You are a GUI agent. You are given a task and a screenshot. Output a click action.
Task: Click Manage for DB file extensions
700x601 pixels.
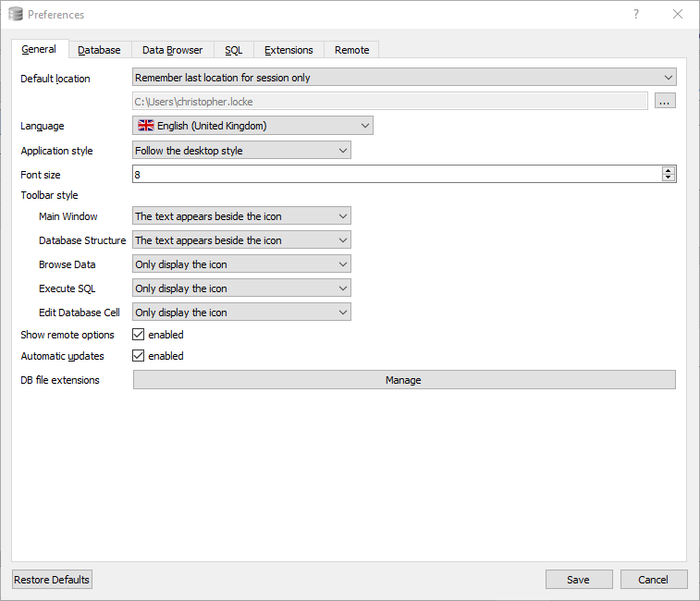404,379
